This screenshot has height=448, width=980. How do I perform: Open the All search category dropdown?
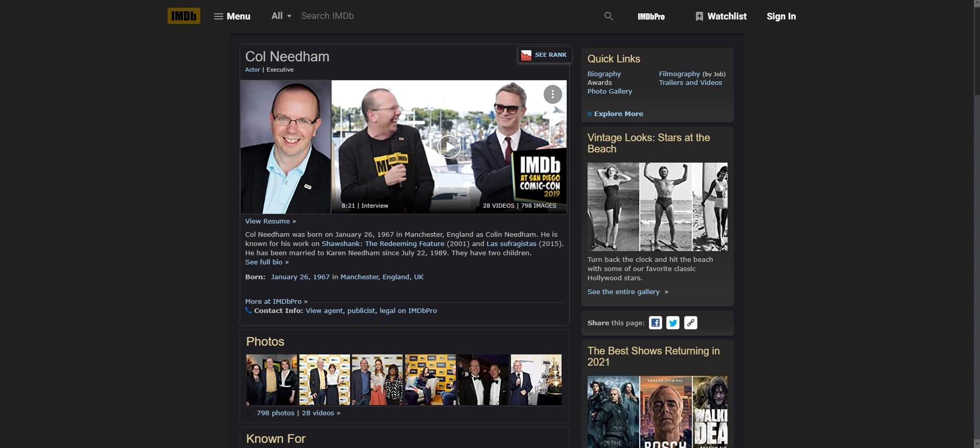[281, 16]
